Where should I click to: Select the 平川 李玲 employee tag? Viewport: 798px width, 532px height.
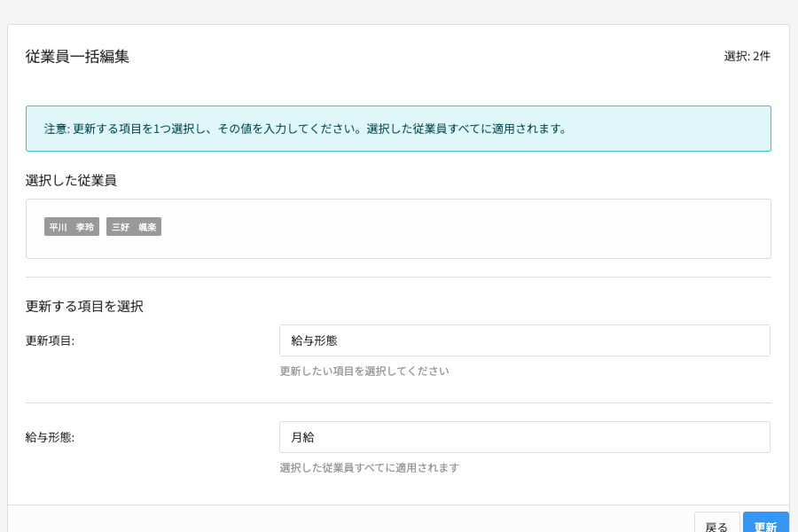point(72,227)
